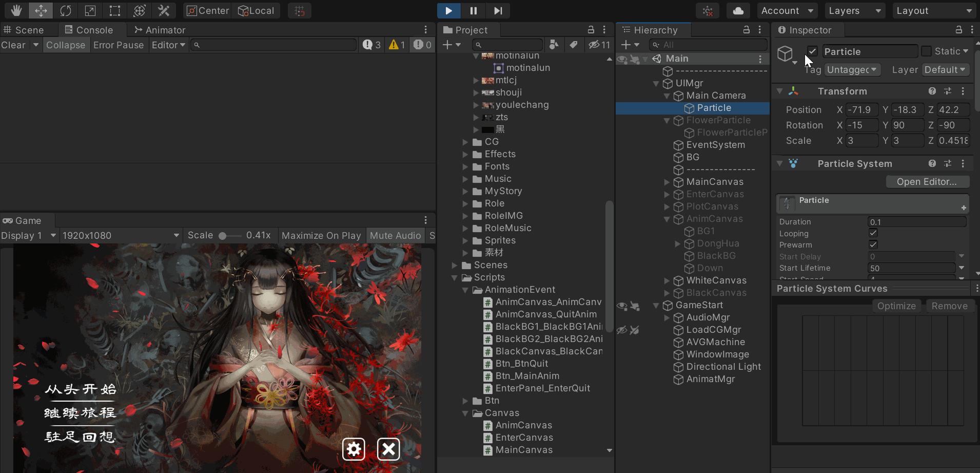
Task: Select the Rotate tool in toolbar
Action: (66, 10)
